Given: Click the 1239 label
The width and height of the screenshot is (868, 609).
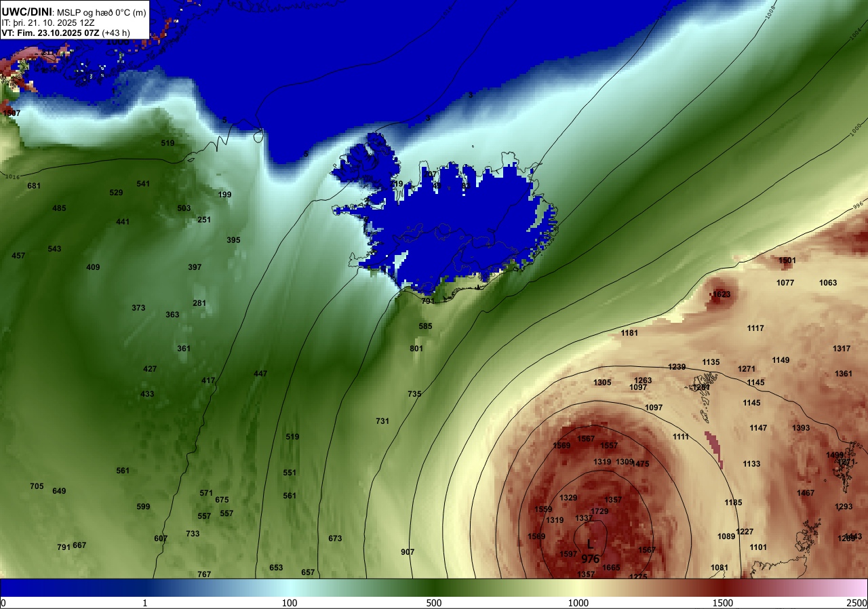Looking at the screenshot, I should (677, 367).
